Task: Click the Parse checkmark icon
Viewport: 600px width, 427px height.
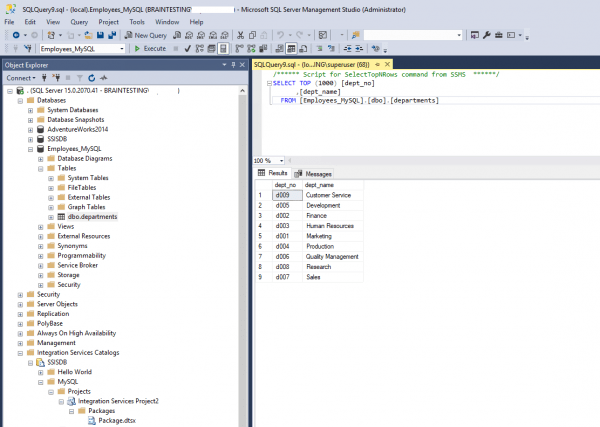Action: pos(188,49)
